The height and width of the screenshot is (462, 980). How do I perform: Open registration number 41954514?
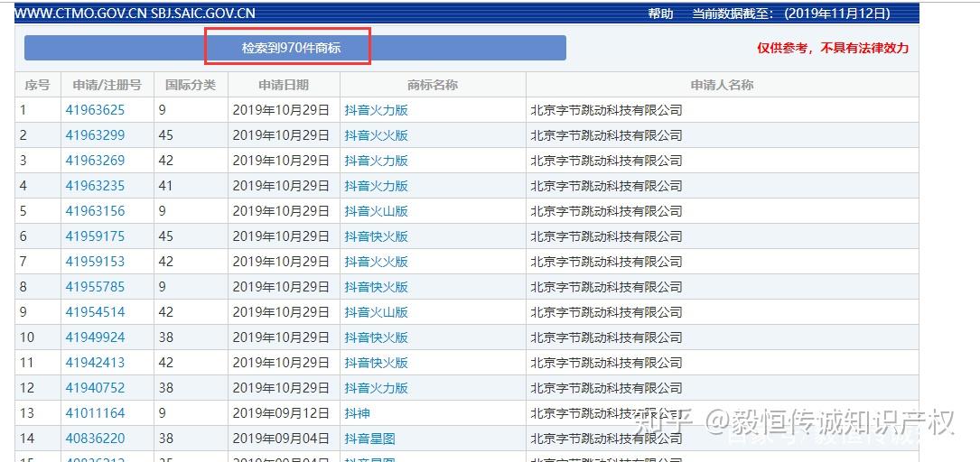[95, 312]
